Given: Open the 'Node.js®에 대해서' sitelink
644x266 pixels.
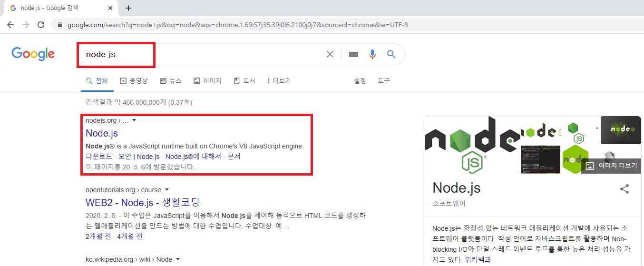Looking at the screenshot, I should pyautogui.click(x=193, y=157).
